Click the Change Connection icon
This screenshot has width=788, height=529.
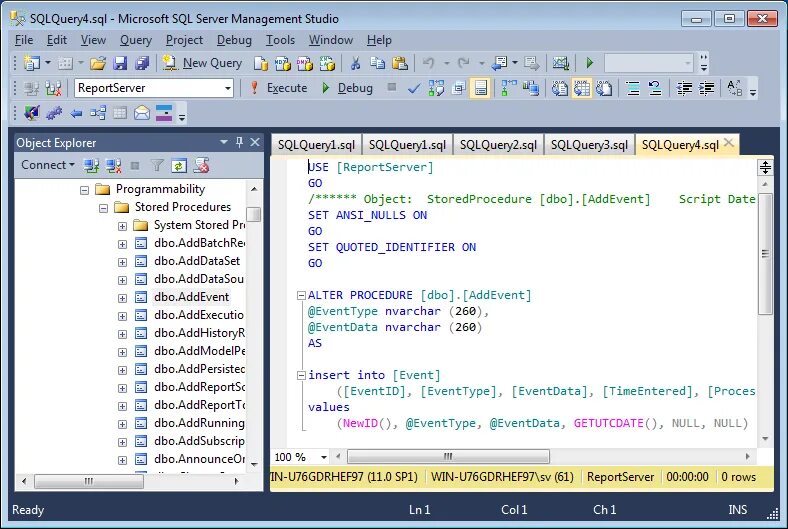[53, 88]
